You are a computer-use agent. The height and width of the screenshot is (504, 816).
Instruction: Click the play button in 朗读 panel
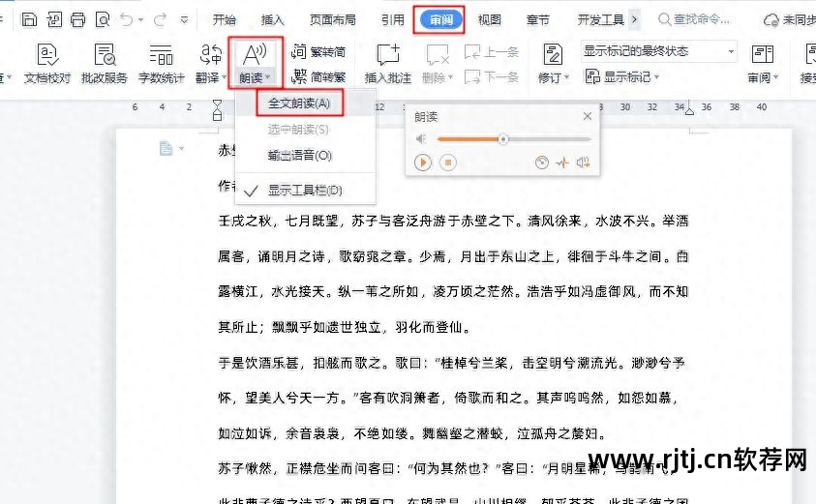point(423,163)
